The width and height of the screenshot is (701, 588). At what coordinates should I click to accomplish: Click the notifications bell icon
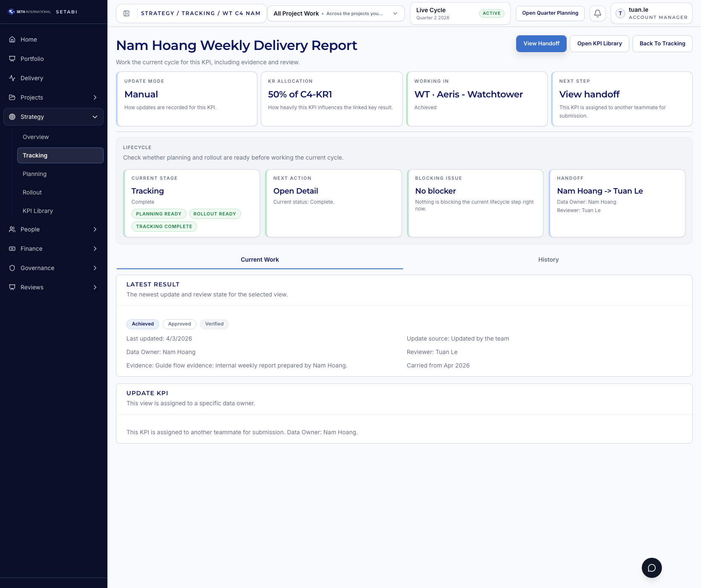click(x=597, y=13)
